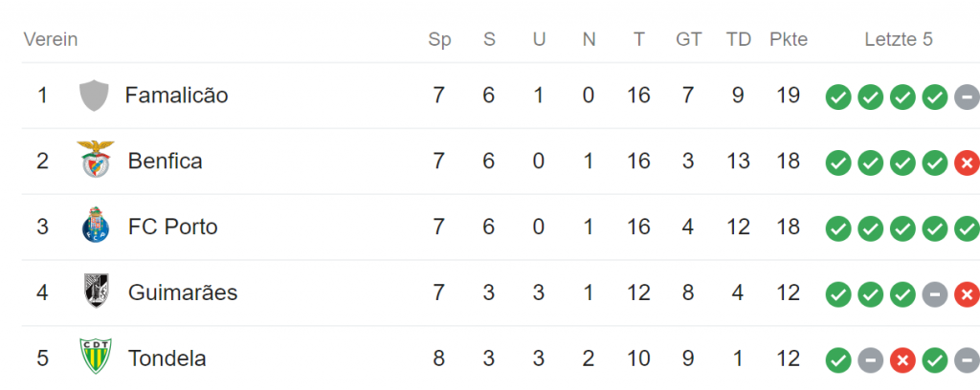This screenshot has width=980, height=390.
Task: Click Tondela's red loss icon in last 5
Action: (902, 360)
